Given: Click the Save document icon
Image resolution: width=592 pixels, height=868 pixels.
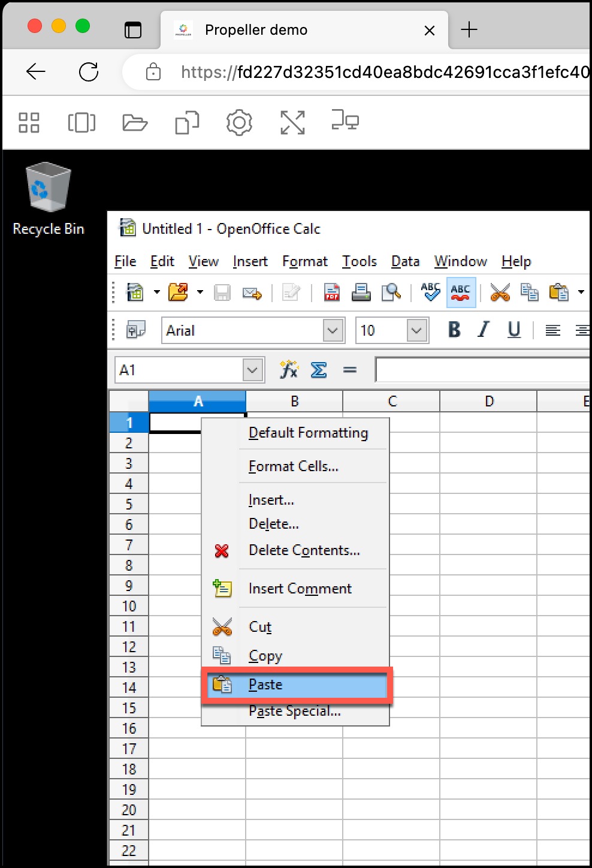Looking at the screenshot, I should point(222,293).
